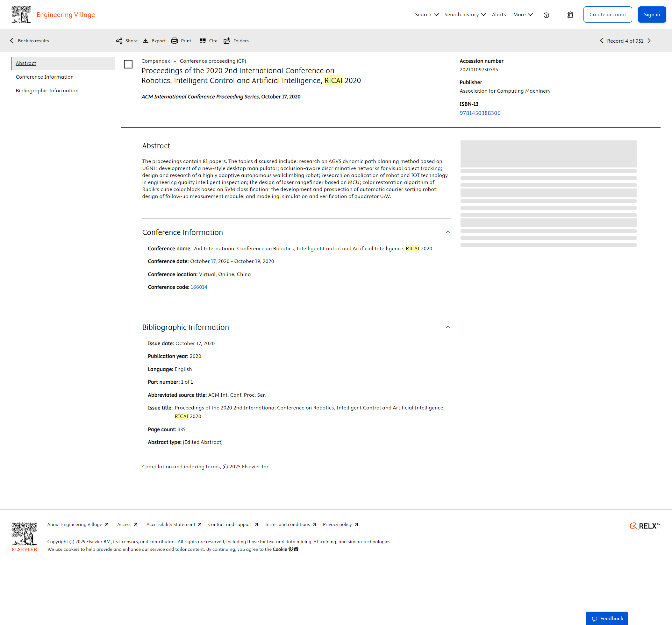Click the 'Publication year: 2020' entry

click(x=175, y=356)
